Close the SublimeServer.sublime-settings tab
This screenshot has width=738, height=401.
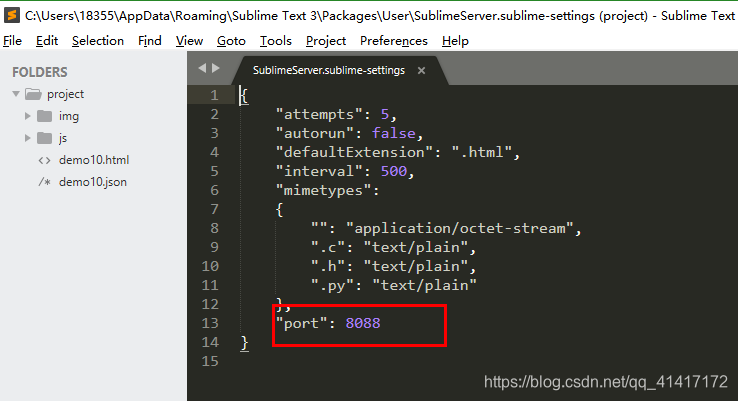[x=421, y=71]
